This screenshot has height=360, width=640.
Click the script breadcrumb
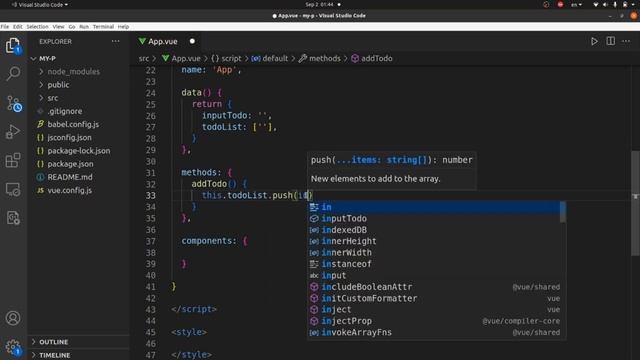click(227, 58)
